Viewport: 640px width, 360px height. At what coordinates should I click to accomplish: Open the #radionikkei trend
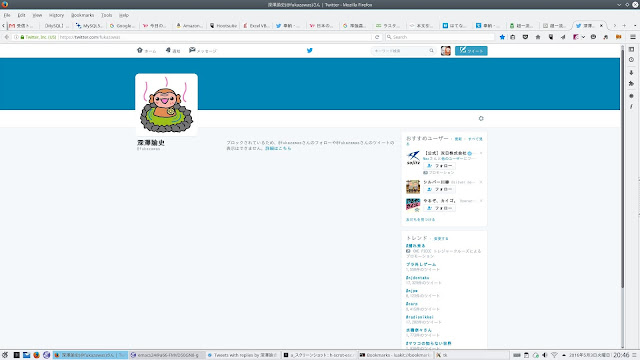[420, 317]
